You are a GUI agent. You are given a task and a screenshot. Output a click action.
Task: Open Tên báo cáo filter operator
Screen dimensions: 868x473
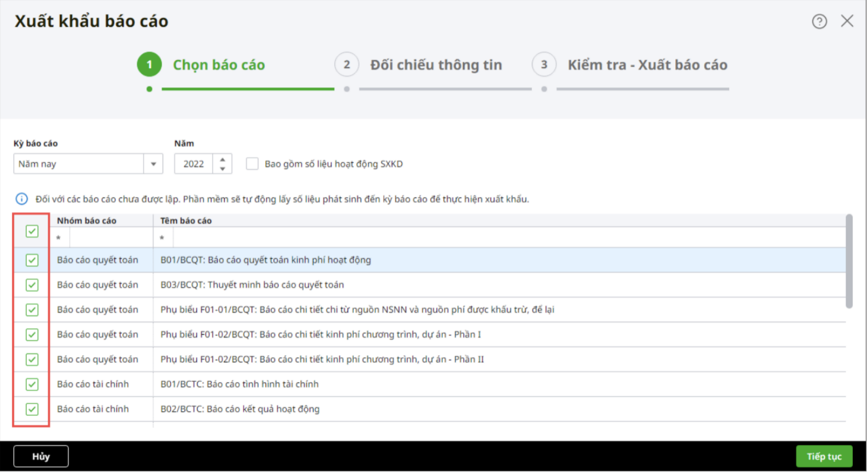(162, 238)
